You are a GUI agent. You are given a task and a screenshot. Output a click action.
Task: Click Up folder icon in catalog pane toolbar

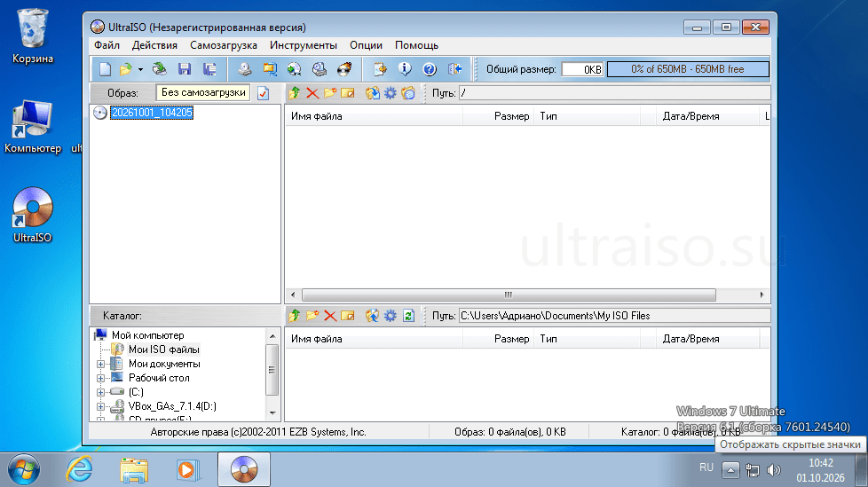click(x=295, y=316)
